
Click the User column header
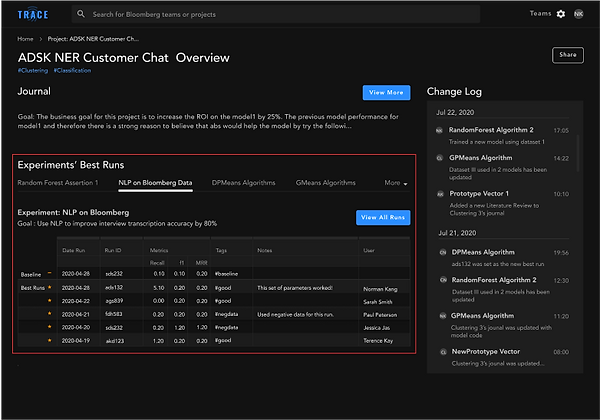point(369,251)
